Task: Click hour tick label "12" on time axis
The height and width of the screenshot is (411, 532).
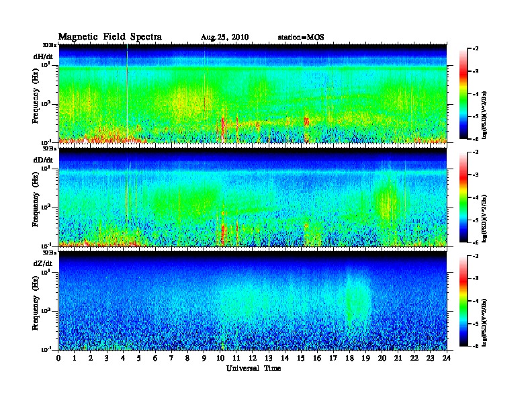Action: click(253, 358)
